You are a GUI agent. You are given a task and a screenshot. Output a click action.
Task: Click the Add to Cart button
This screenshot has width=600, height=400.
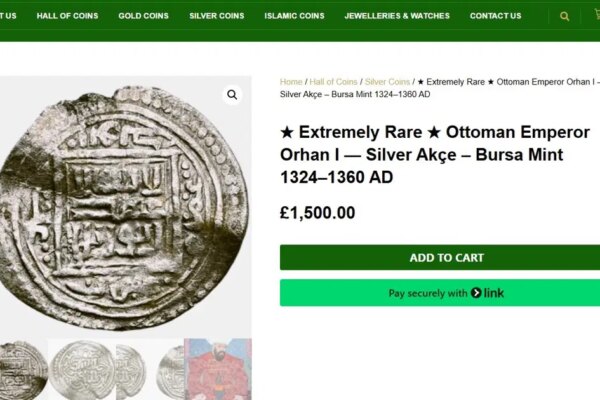tap(440, 258)
